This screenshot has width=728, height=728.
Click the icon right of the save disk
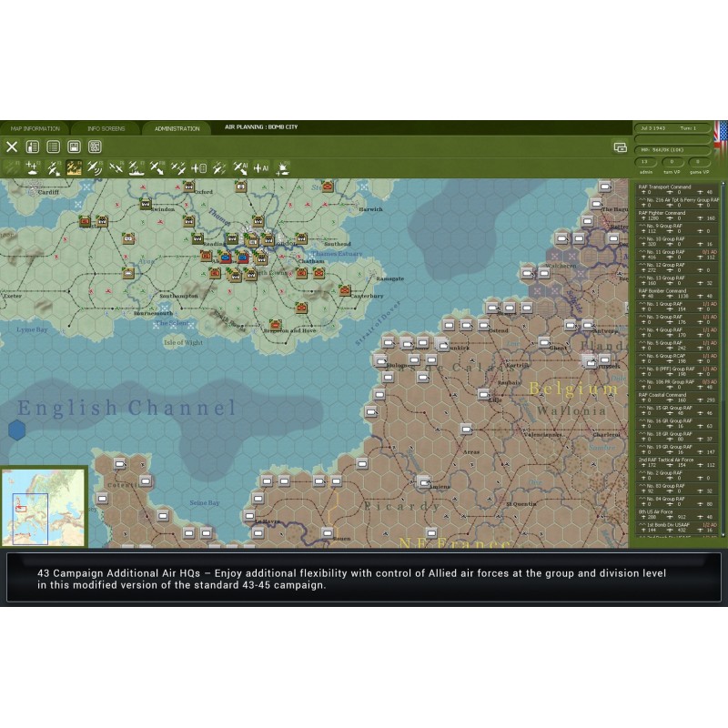point(95,147)
